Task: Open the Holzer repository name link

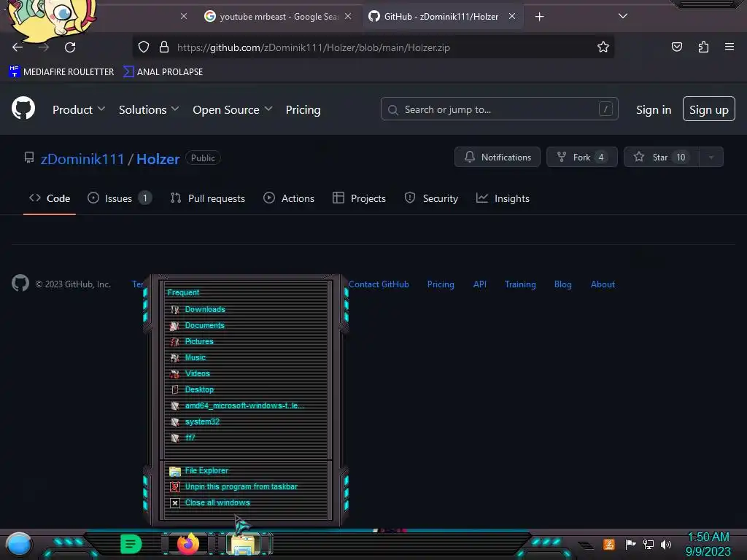Action: 158,158
